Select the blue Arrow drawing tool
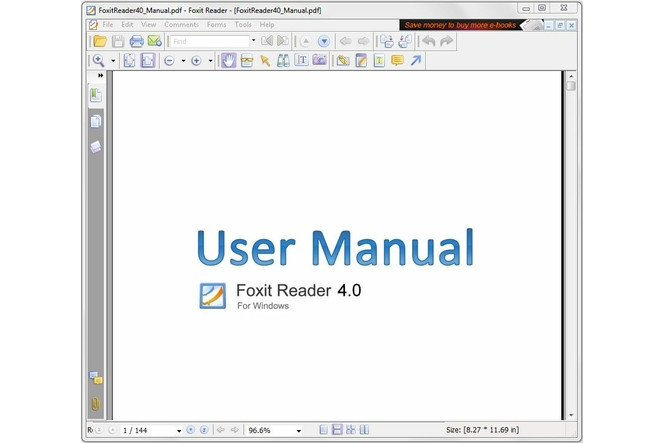The image size is (664, 443). pyautogui.click(x=416, y=61)
